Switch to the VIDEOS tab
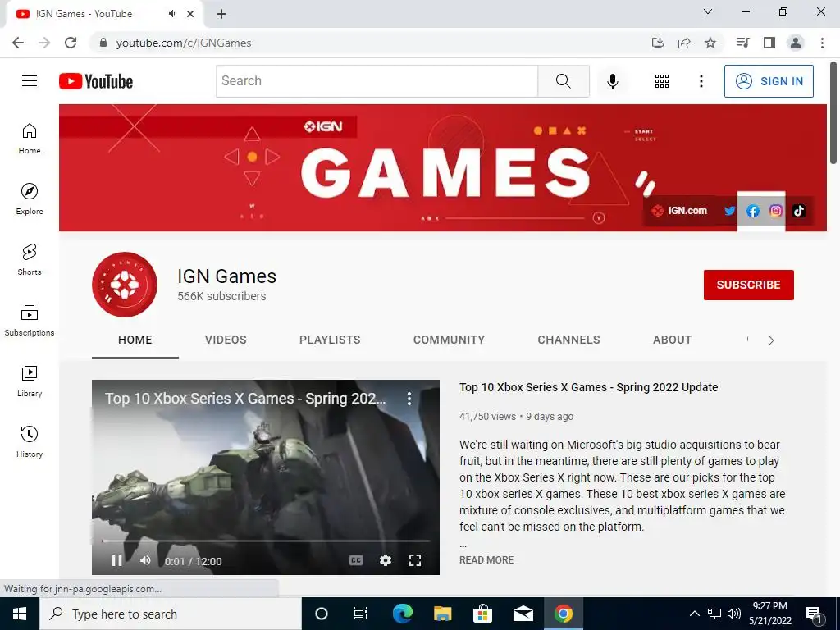The height and width of the screenshot is (630, 840). click(226, 340)
